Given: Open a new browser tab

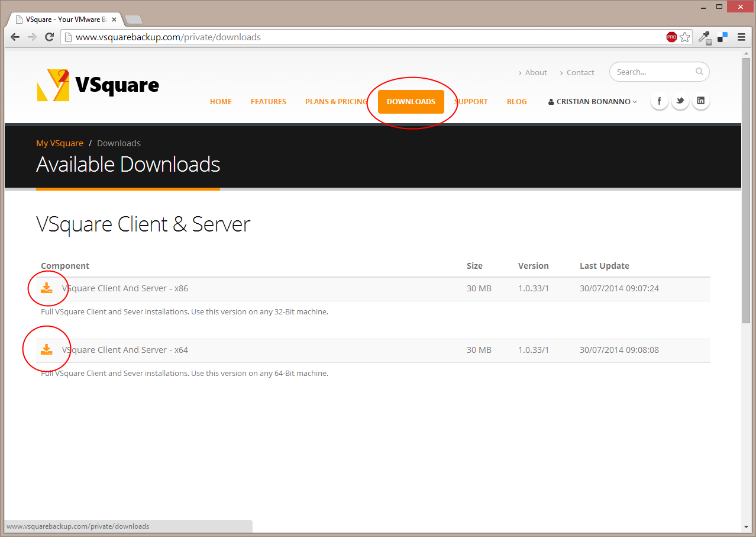Looking at the screenshot, I should tap(134, 20).
